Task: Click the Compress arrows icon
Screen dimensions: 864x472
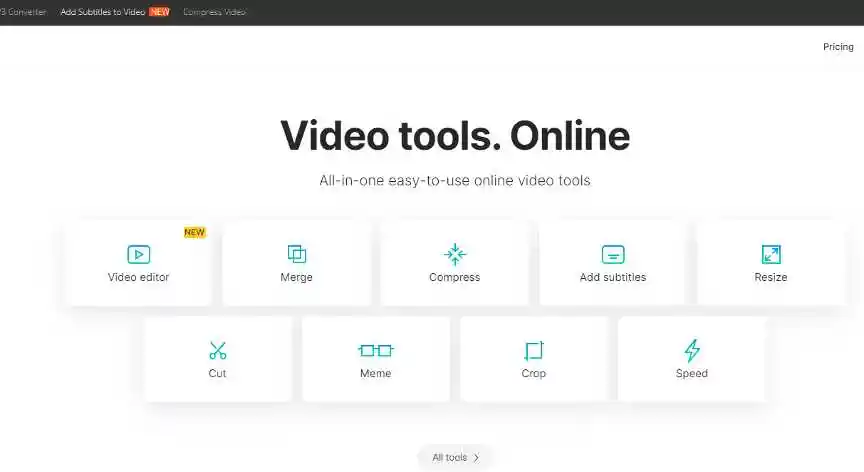Action: (455, 254)
